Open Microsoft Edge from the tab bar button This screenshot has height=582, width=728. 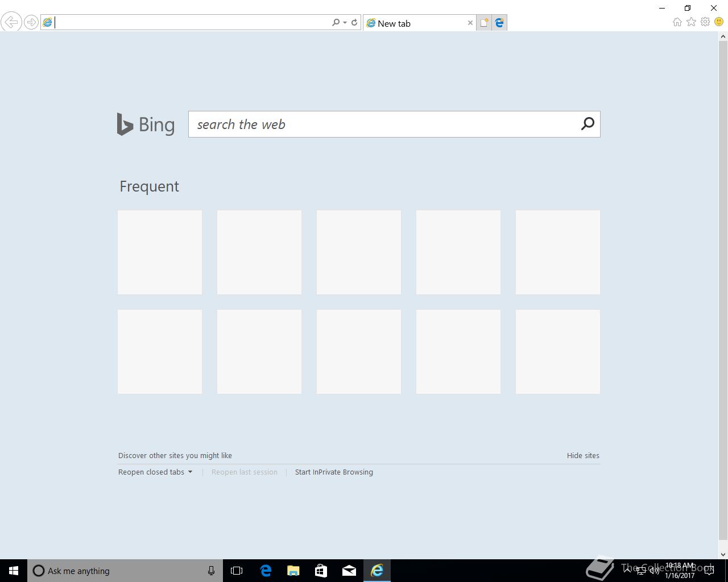tap(499, 23)
